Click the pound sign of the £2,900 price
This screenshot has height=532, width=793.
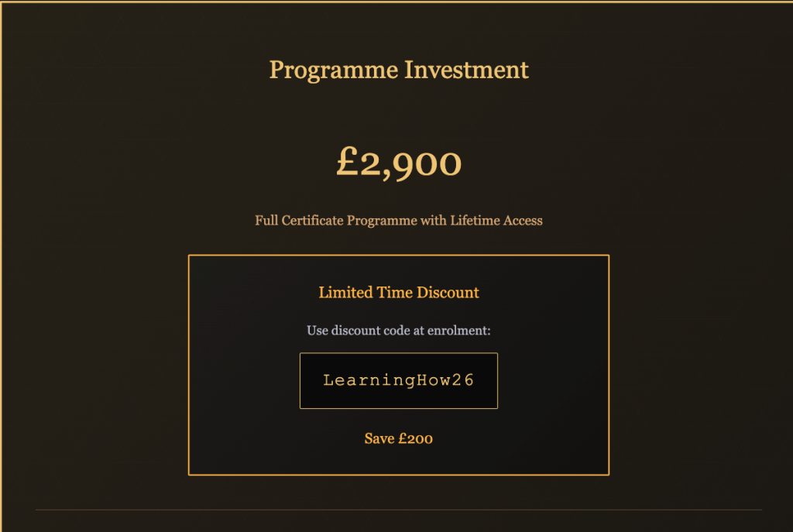(347, 163)
